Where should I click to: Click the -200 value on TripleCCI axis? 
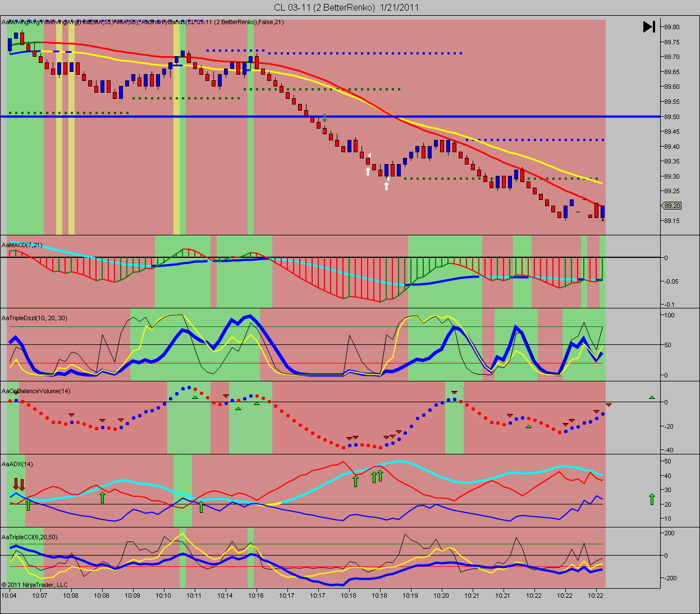point(671,578)
